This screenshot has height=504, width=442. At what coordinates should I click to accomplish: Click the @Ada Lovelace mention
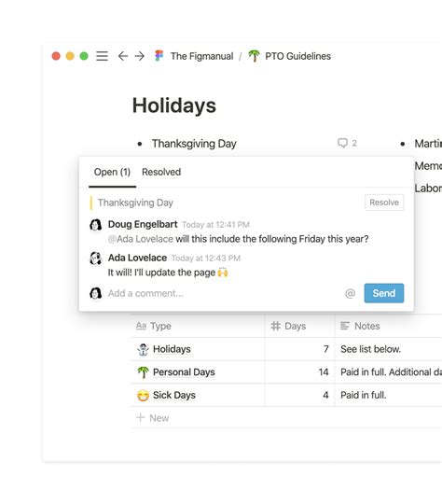click(141, 239)
